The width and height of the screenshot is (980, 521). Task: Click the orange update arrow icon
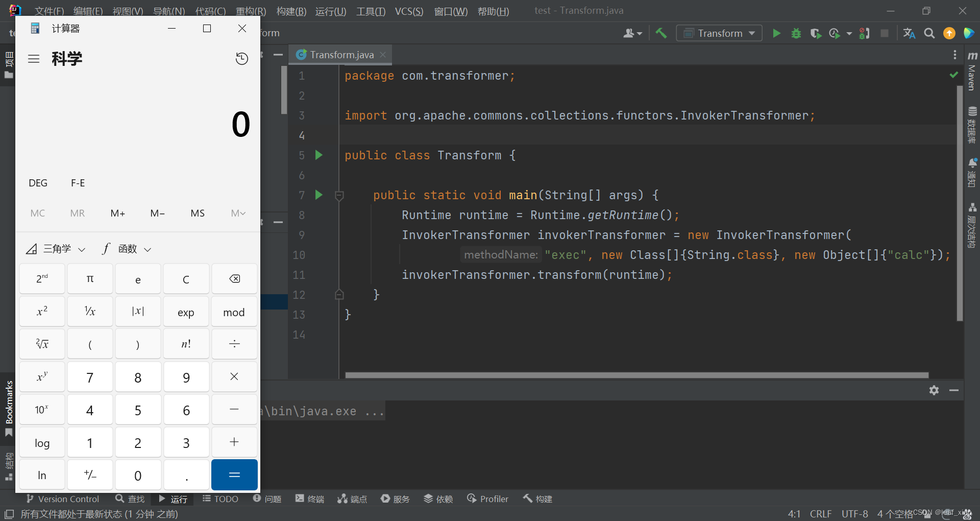(949, 33)
